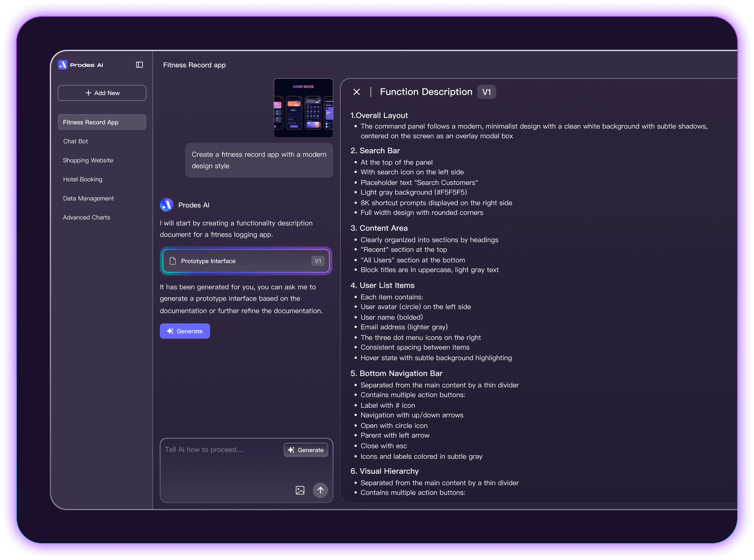
Task: Click the Prodes AI avatar in chat
Action: coord(166,205)
